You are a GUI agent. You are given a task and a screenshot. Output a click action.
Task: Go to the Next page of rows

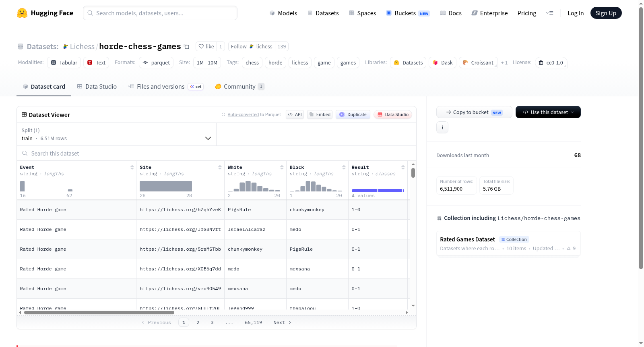tap(282, 322)
